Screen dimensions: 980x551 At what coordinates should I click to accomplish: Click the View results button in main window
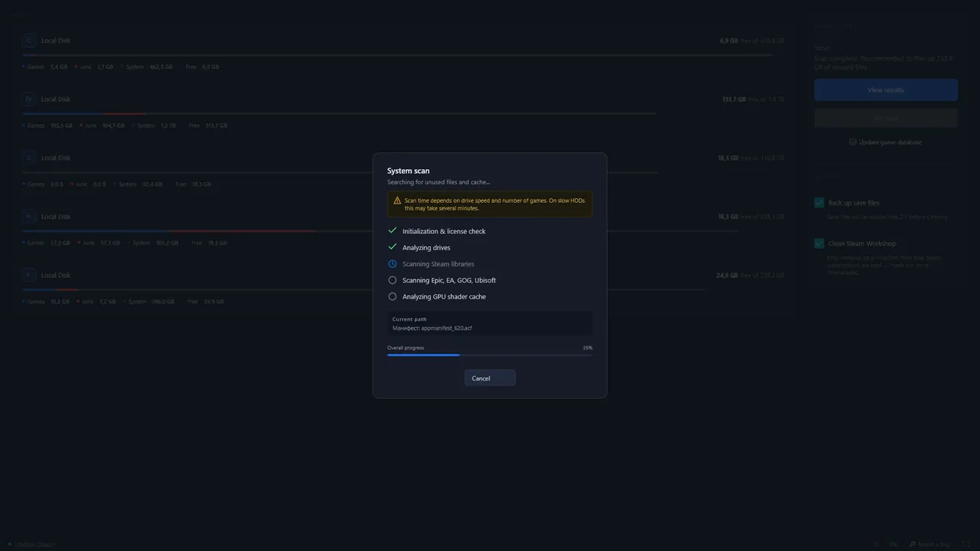point(886,90)
